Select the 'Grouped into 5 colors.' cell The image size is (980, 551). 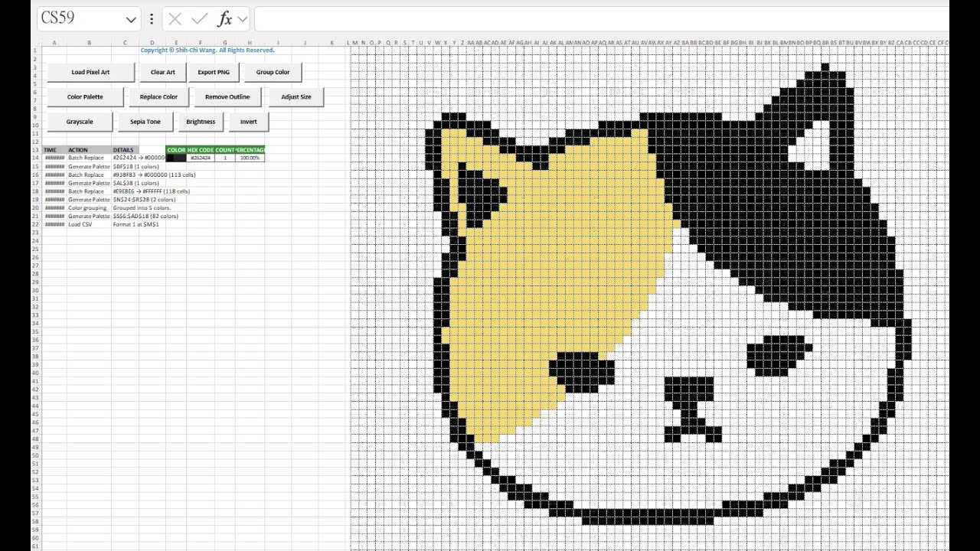(142, 208)
